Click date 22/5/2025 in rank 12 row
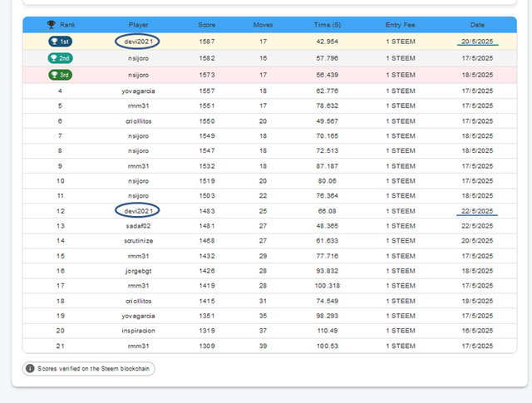 [x=477, y=211]
